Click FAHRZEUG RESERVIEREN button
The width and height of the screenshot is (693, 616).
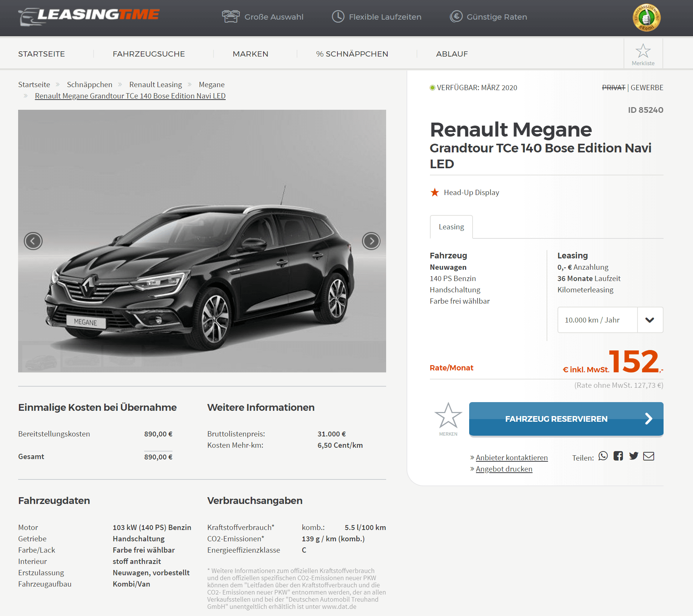[566, 419]
